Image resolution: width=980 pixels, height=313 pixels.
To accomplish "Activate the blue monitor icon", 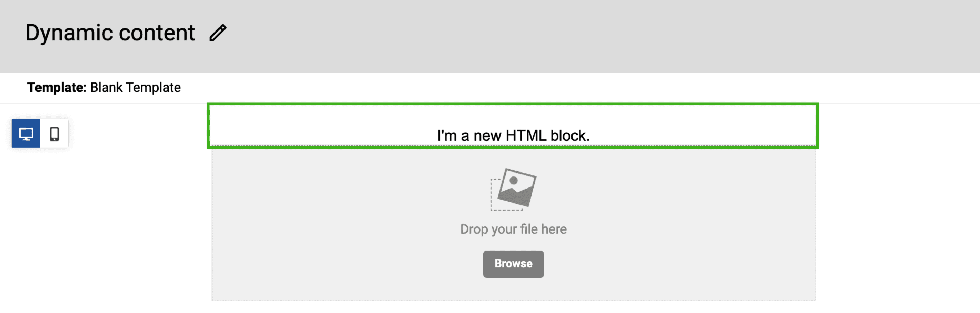I will pos(26,134).
